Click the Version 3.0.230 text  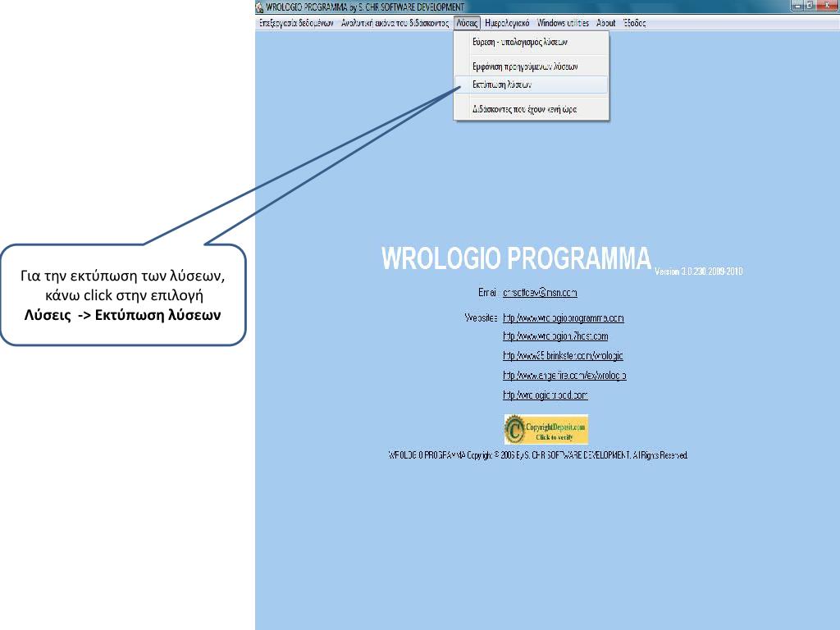699,272
